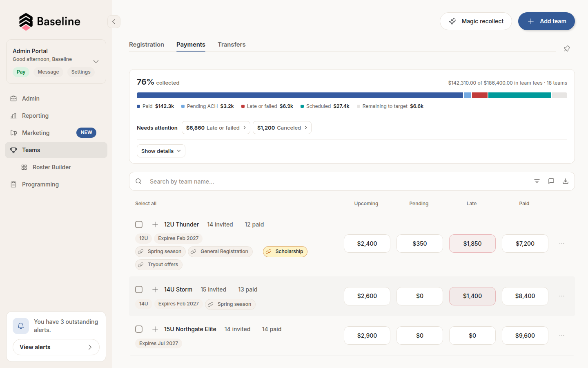This screenshot has height=368, width=588.
Task: Open Admin in the sidebar
Action: 56,99
